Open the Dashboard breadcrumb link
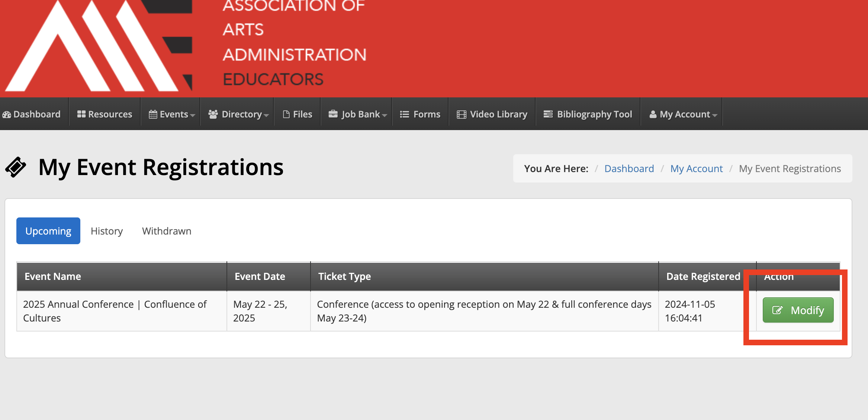 (x=629, y=169)
